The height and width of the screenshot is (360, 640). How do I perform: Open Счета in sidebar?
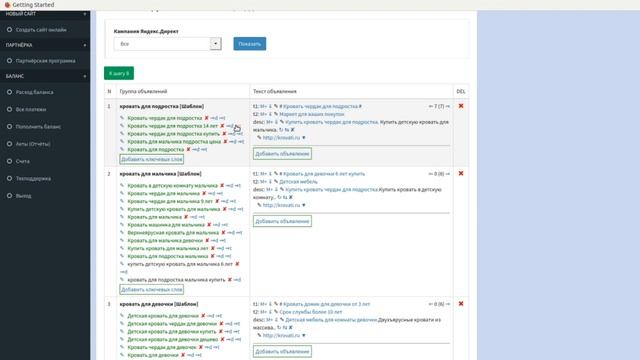[x=22, y=161]
